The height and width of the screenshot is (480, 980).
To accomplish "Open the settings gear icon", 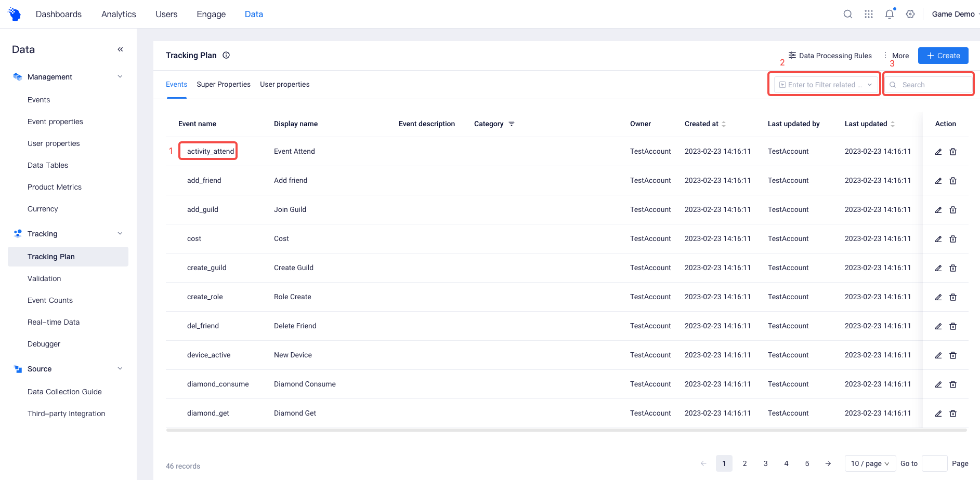I will tap(910, 14).
